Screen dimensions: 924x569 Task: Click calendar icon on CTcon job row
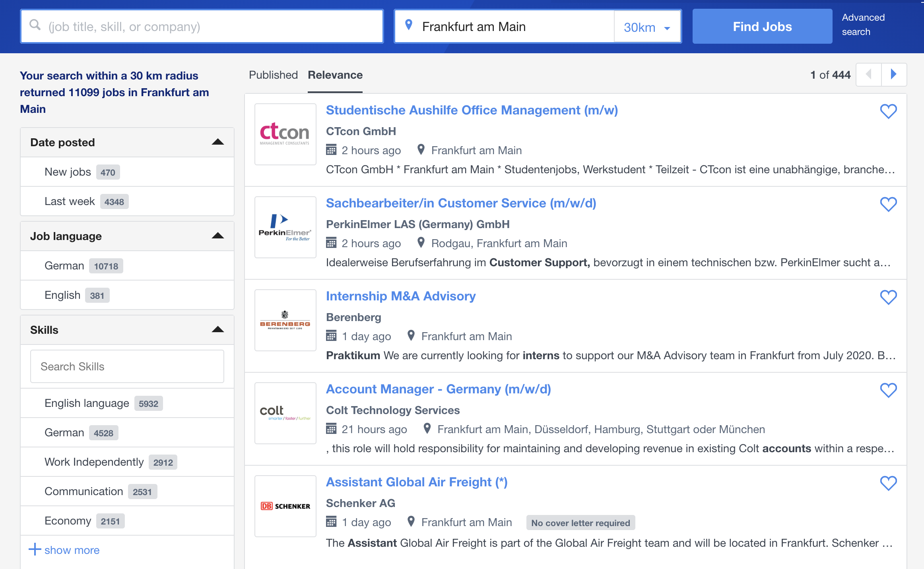331,150
